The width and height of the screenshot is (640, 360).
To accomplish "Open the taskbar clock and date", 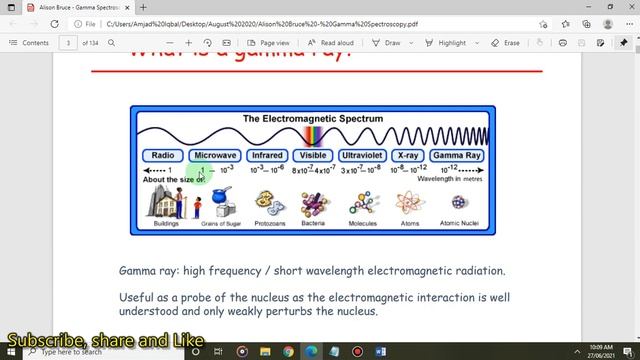I will click(x=601, y=351).
